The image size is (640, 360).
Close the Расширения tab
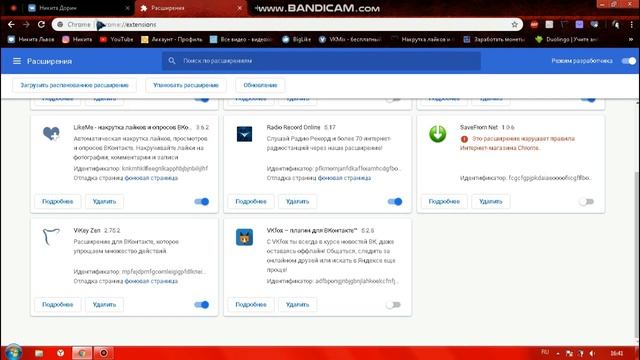point(240,8)
